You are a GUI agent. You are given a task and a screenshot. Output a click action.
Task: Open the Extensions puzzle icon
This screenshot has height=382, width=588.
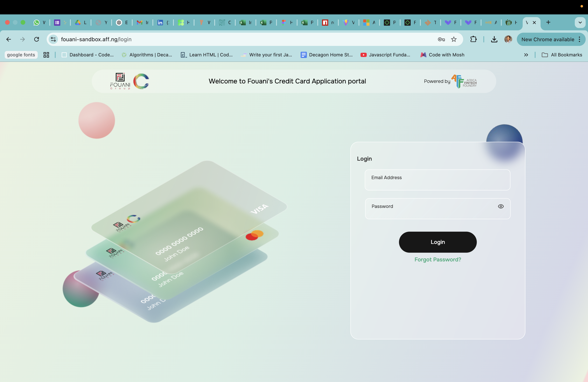tap(473, 39)
